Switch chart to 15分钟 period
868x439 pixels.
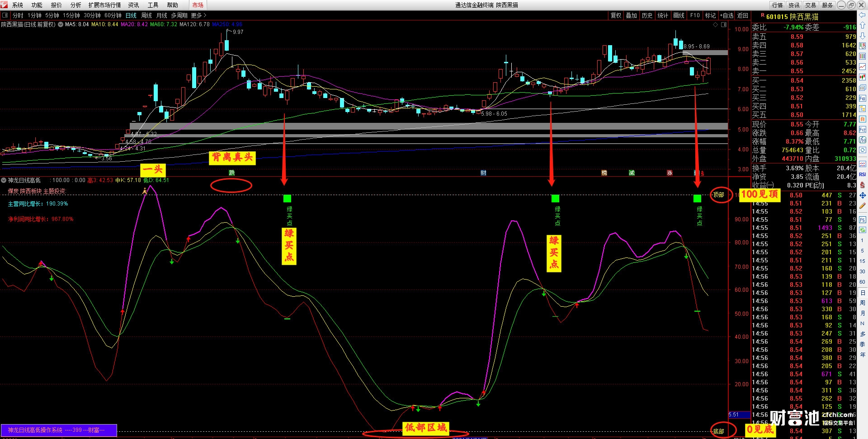pyautogui.click(x=71, y=15)
